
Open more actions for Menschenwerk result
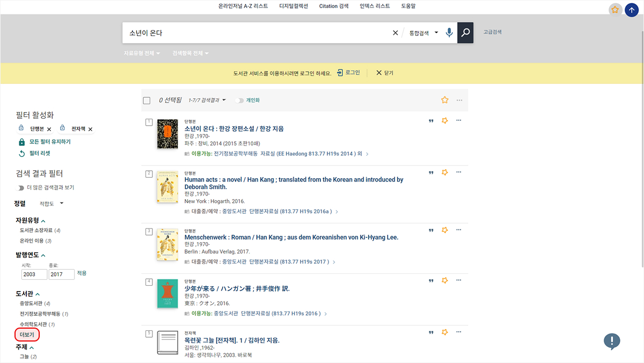[458, 230]
